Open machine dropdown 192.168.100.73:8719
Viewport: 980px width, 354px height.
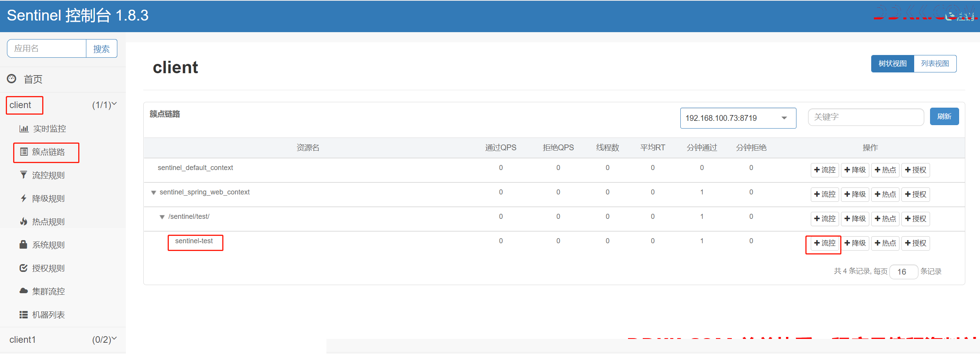738,118
